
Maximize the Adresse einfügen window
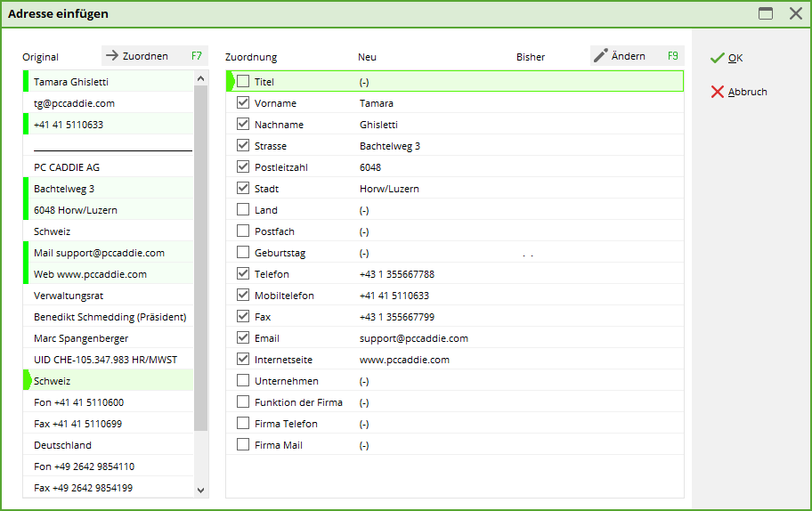pos(765,13)
